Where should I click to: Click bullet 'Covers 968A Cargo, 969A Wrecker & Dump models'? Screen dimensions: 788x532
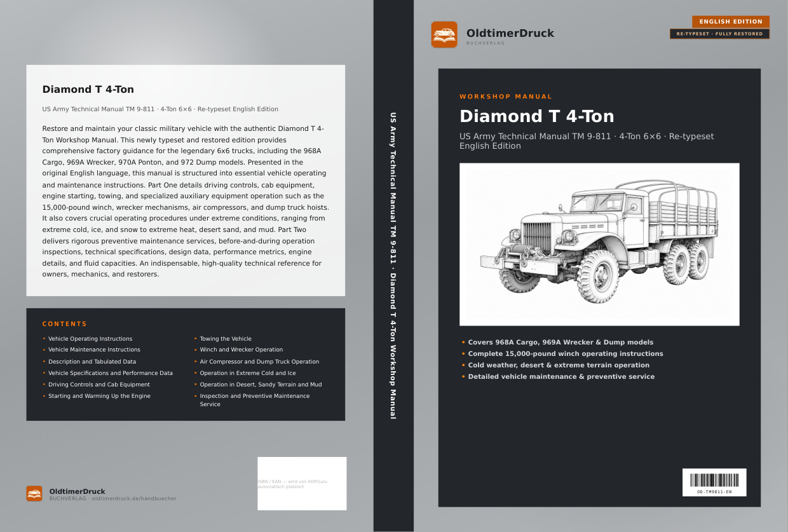(560, 342)
